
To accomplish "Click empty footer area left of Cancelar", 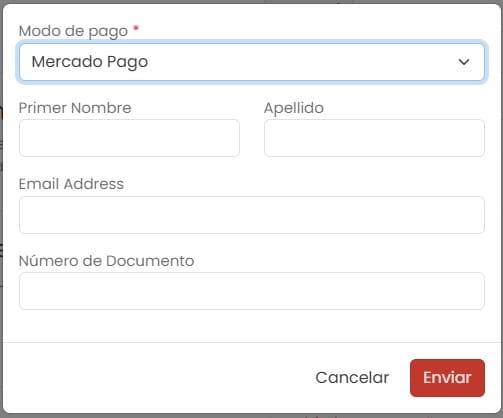I will [x=157, y=378].
